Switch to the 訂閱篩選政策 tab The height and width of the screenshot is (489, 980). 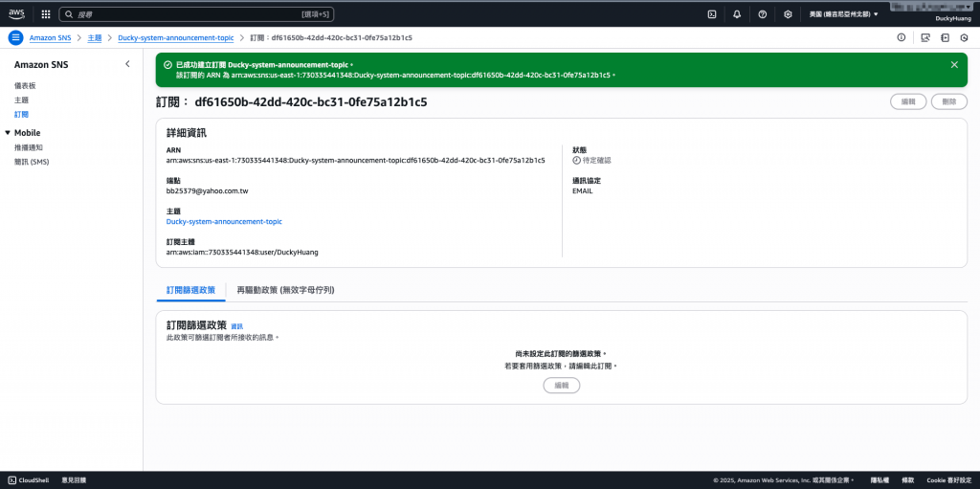190,290
